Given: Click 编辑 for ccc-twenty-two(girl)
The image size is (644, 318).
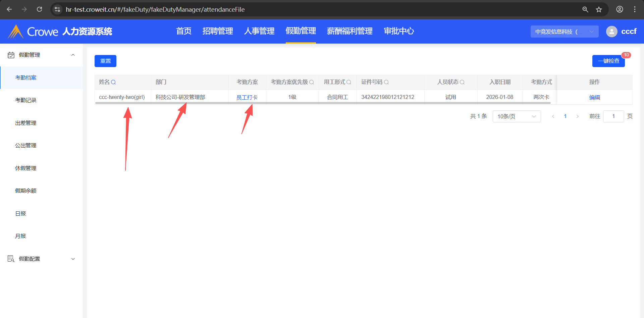Looking at the screenshot, I should (595, 97).
